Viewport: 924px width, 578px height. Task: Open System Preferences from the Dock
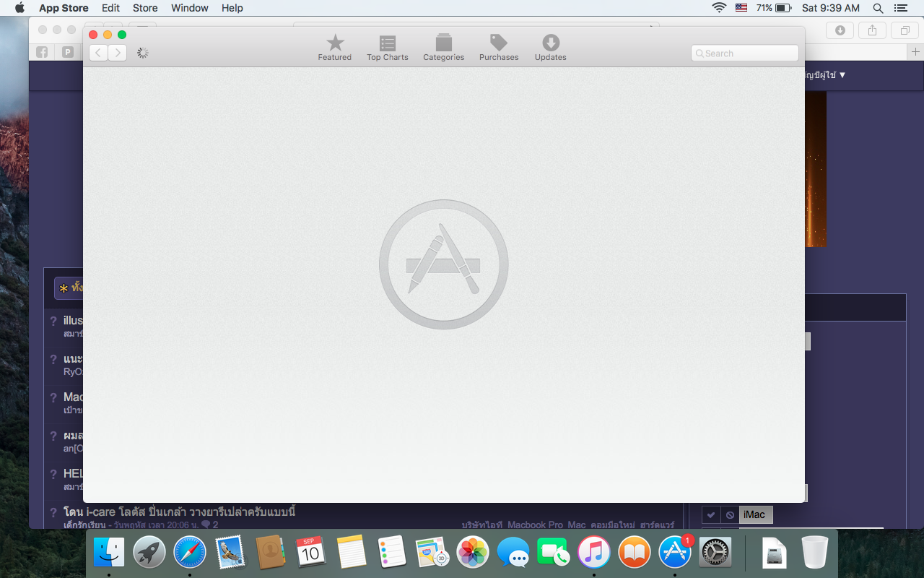[x=715, y=553]
